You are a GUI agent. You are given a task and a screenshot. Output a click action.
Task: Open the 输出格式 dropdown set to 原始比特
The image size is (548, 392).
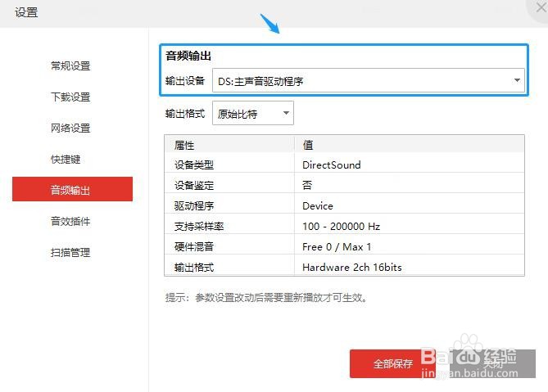tap(252, 113)
